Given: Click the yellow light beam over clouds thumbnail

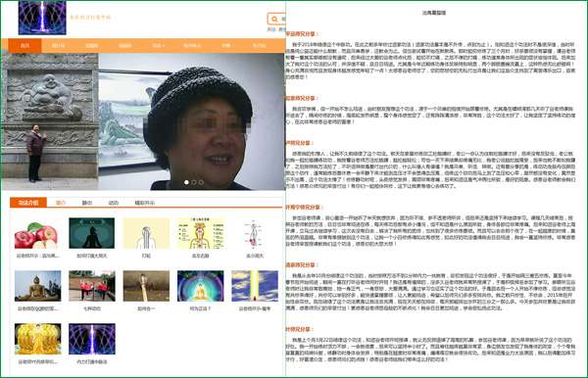Looking at the screenshot, I should (255, 286).
